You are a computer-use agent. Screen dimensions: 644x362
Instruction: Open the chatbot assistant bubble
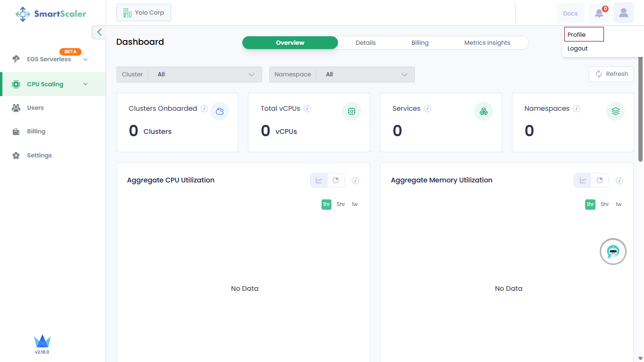[613, 252]
